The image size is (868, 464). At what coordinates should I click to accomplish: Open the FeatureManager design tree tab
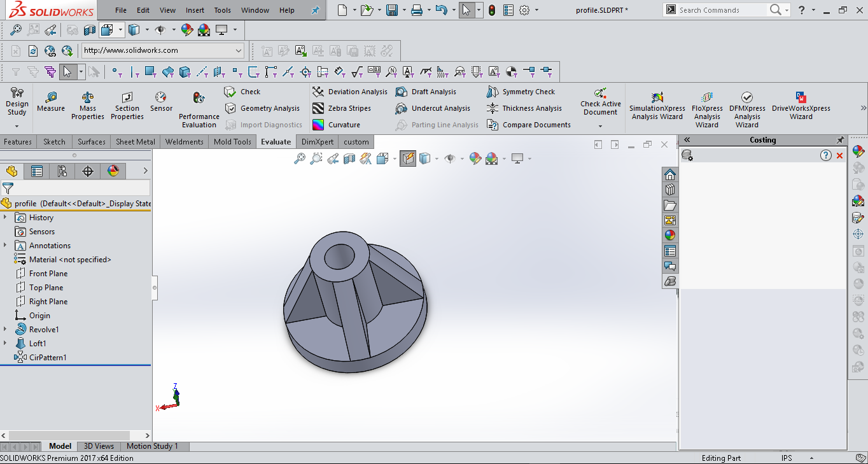[12, 171]
